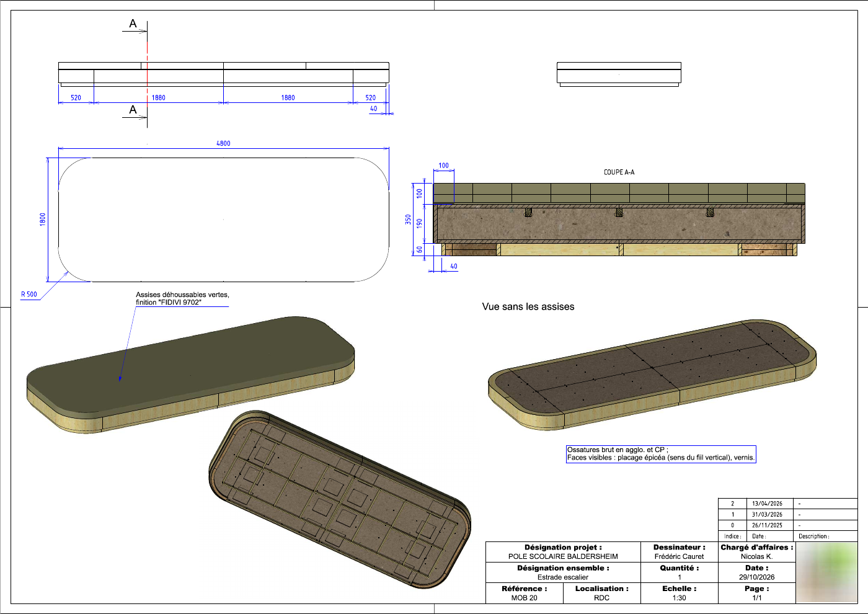Select revision date 31/03/2026

tap(767, 515)
